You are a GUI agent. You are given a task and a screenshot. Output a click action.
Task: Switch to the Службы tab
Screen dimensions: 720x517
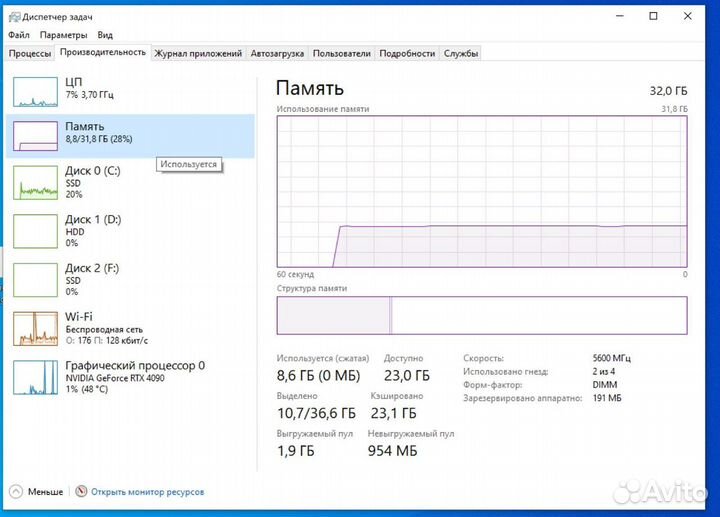point(461,53)
